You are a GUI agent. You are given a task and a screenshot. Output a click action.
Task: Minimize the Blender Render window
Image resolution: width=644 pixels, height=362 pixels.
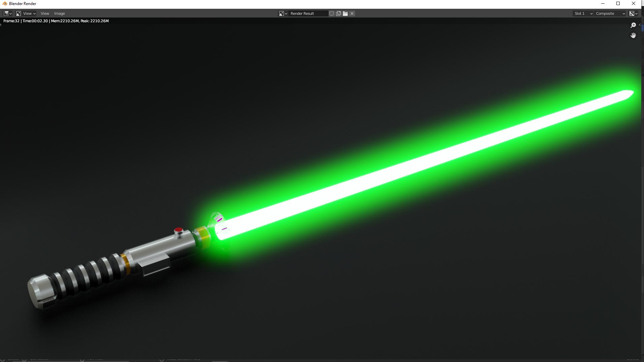tap(603, 4)
